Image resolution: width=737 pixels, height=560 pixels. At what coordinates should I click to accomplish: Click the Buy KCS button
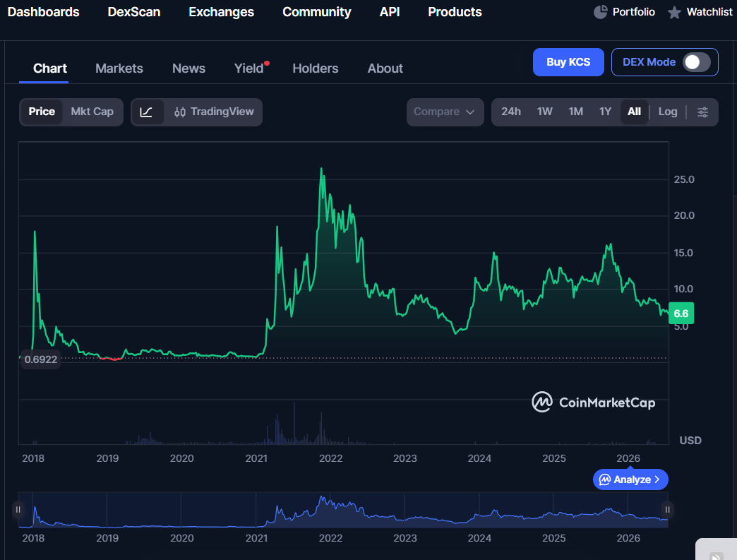tap(568, 62)
